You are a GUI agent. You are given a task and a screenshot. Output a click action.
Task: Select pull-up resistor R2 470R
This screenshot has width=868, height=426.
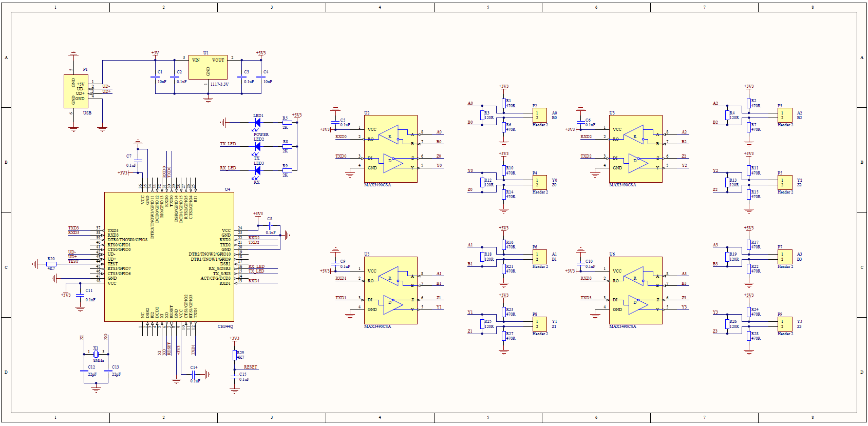pyautogui.click(x=749, y=103)
